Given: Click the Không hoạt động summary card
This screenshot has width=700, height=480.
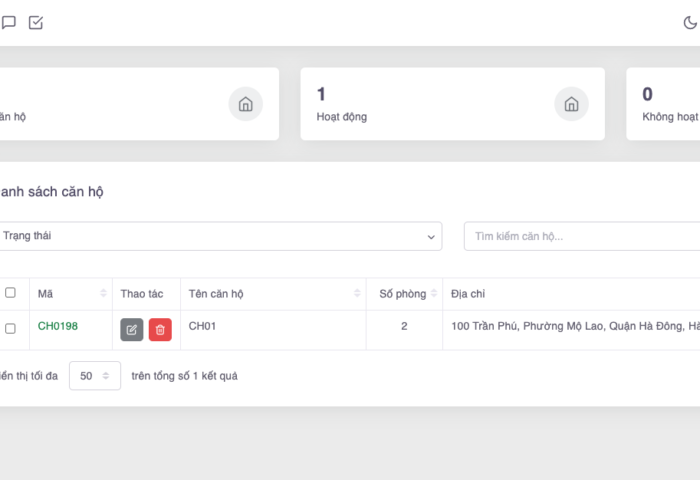Looking at the screenshot, I should click(x=665, y=104).
